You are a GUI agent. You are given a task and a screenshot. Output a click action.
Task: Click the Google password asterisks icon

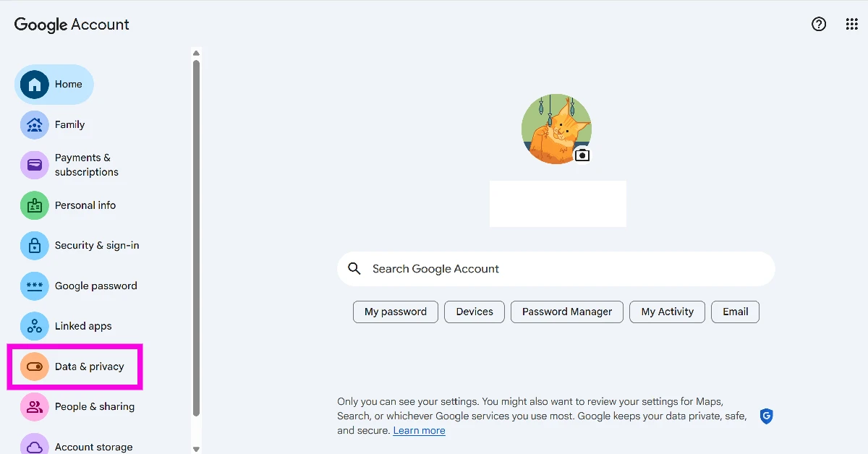click(34, 286)
